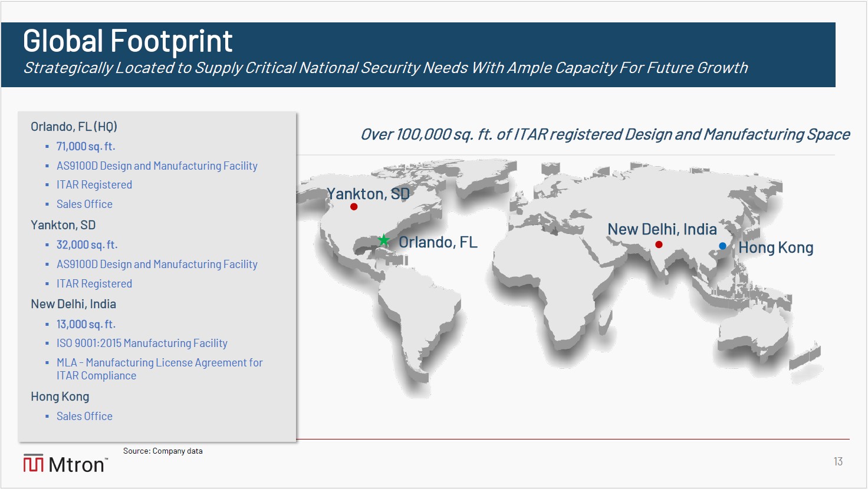Screen dimensions: 868x489
Task: Click the "Source: Company data" footnote
Action: click(x=163, y=451)
